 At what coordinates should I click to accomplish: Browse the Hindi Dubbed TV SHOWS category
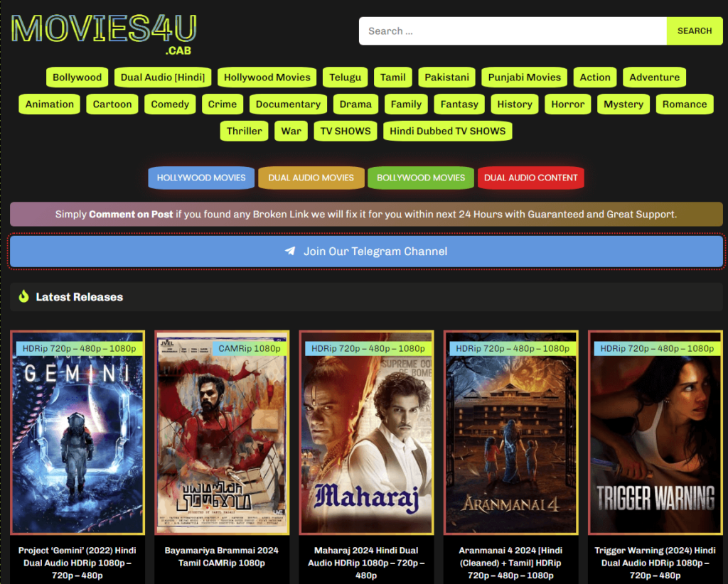click(x=447, y=131)
